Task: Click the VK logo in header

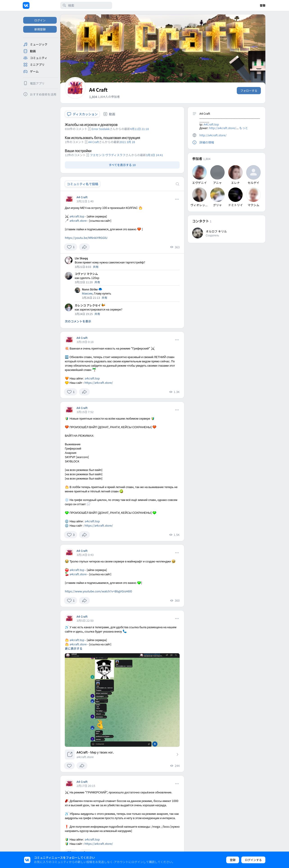Action: (26, 5)
